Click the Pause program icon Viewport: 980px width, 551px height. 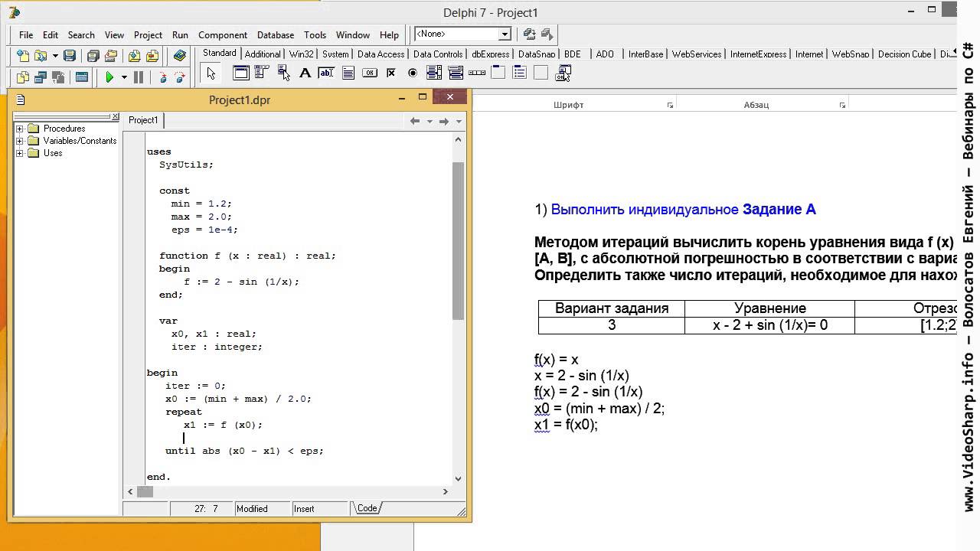click(x=139, y=77)
